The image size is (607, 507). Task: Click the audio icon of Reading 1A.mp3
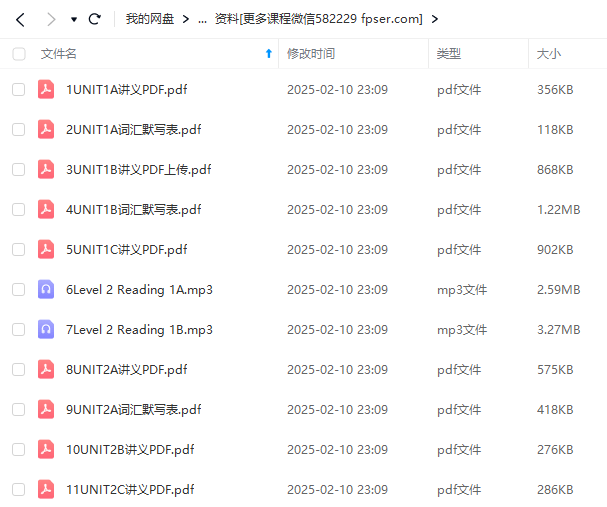(x=46, y=289)
